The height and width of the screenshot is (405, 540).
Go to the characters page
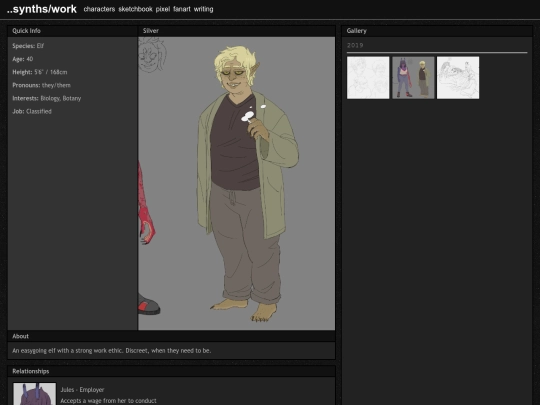99,9
